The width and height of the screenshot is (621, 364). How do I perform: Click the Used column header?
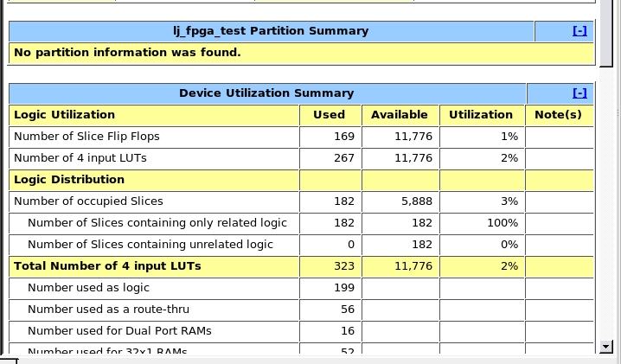[x=329, y=115]
